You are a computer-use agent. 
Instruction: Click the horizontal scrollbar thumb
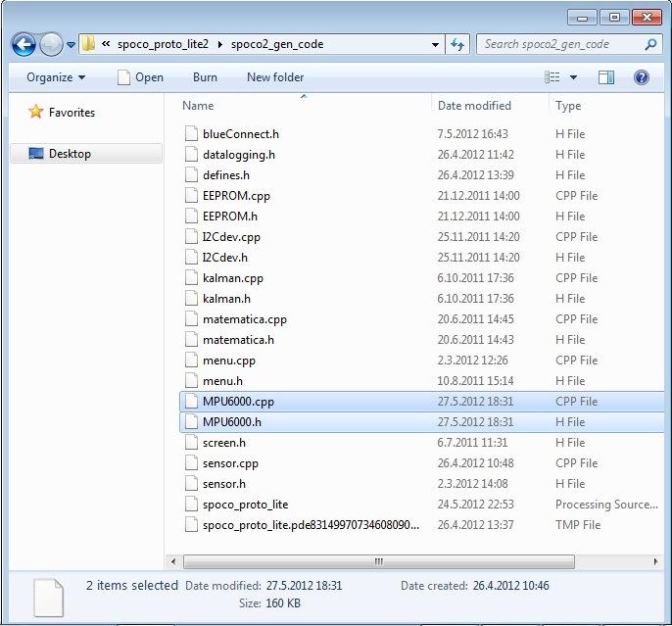coord(379,561)
